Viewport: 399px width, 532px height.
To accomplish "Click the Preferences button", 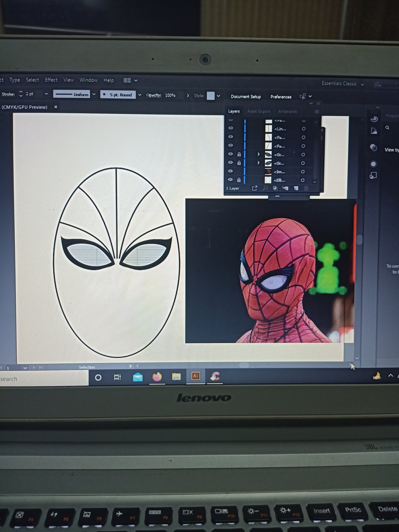I will point(281,97).
